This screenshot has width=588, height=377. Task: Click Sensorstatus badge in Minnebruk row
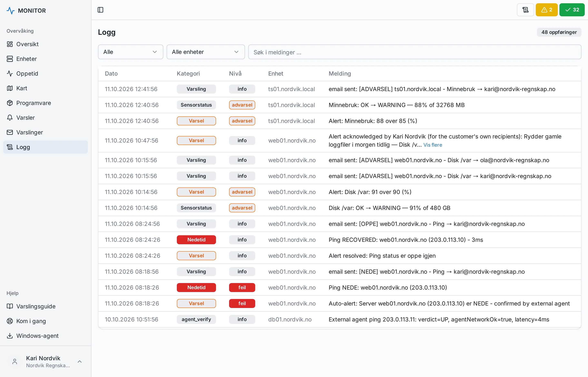[x=196, y=105]
